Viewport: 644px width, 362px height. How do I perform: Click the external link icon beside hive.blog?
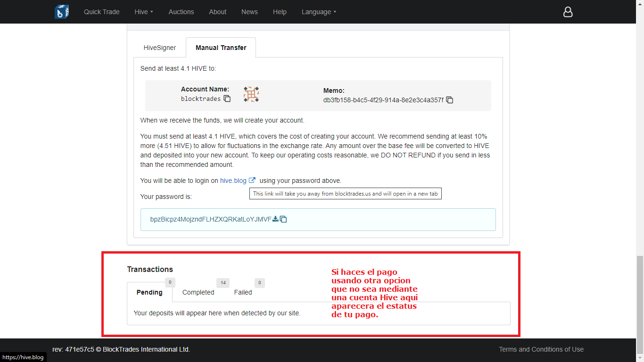pos(252,180)
